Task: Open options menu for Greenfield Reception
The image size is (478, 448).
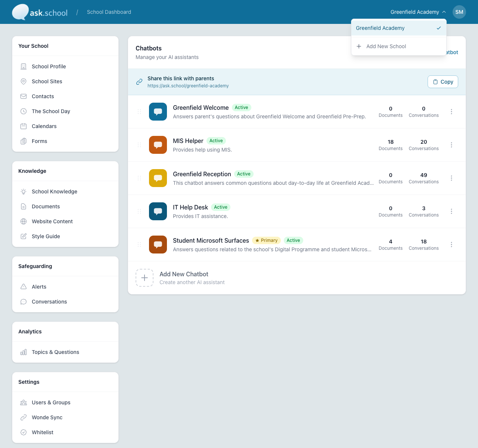Action: [451, 178]
